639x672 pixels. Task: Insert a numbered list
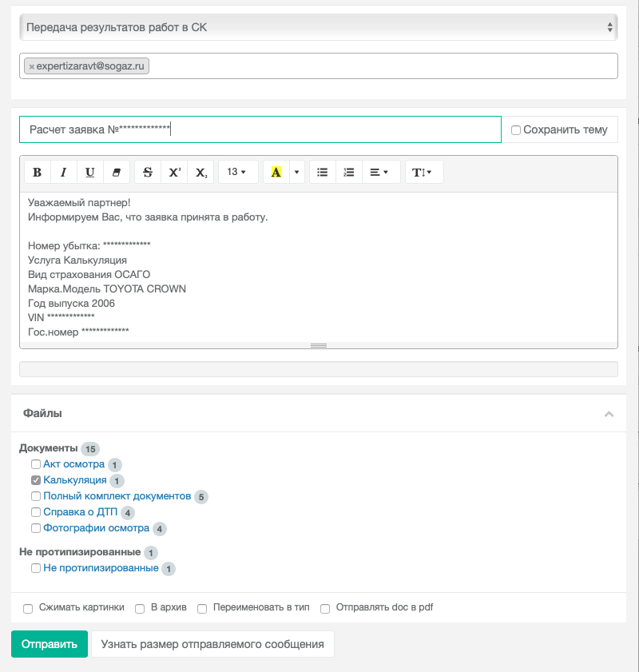point(349,173)
